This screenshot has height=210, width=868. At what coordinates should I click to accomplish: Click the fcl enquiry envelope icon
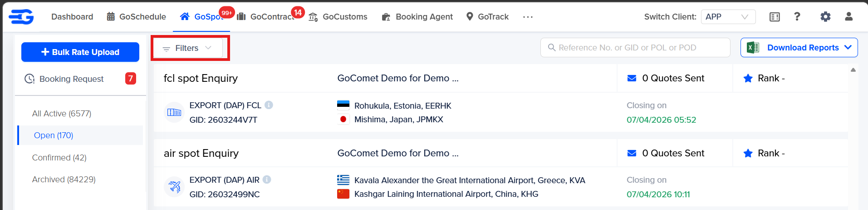(632, 78)
